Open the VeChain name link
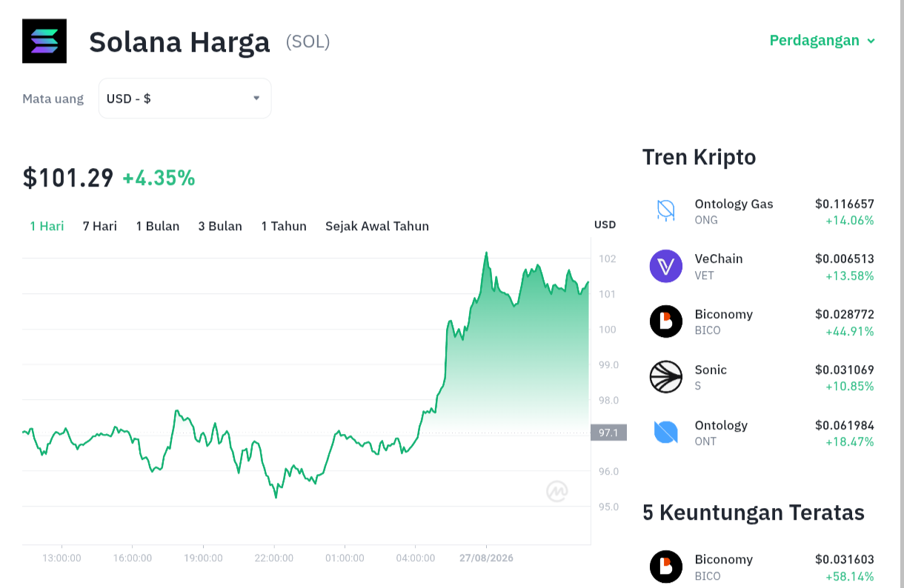 tap(719, 258)
